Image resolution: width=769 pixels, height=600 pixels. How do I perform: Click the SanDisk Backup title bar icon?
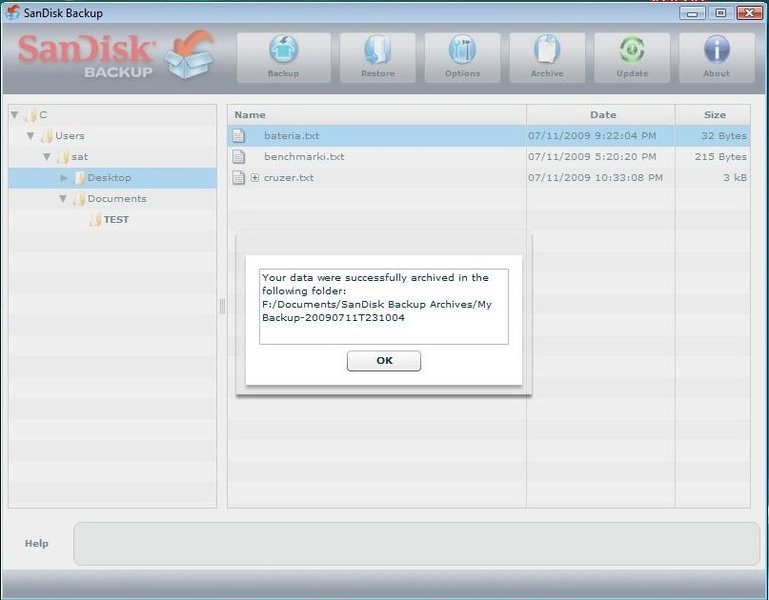pos(13,12)
